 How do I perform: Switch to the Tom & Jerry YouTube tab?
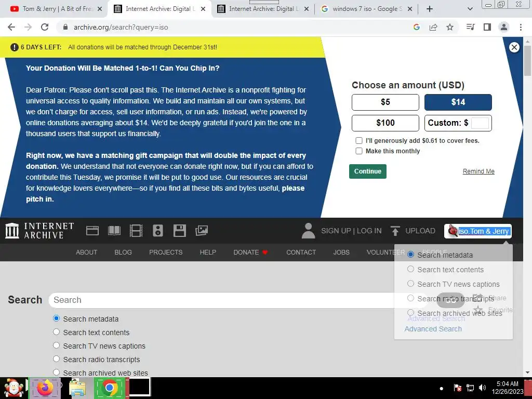pos(56,9)
